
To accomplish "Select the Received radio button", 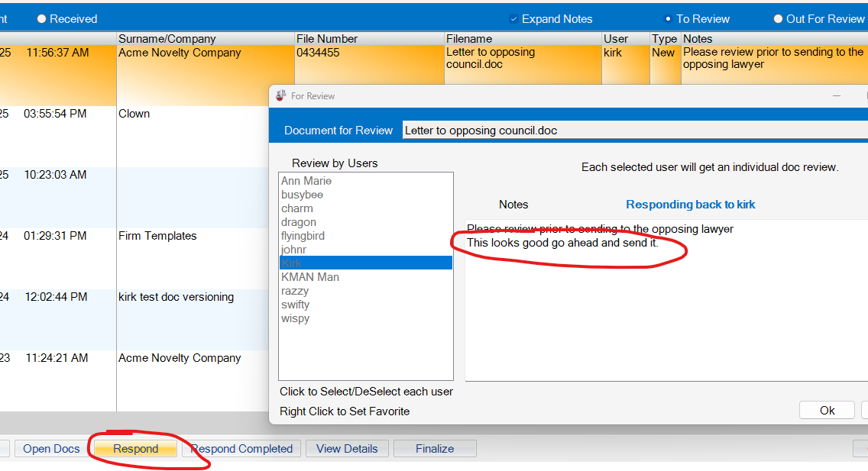I will (x=42, y=19).
